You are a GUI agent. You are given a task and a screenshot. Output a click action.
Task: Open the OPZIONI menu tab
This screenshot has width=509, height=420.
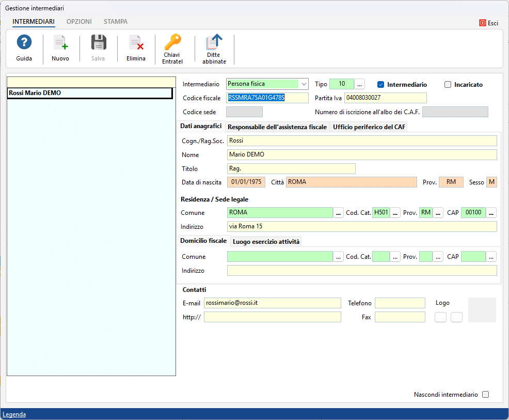[79, 21]
